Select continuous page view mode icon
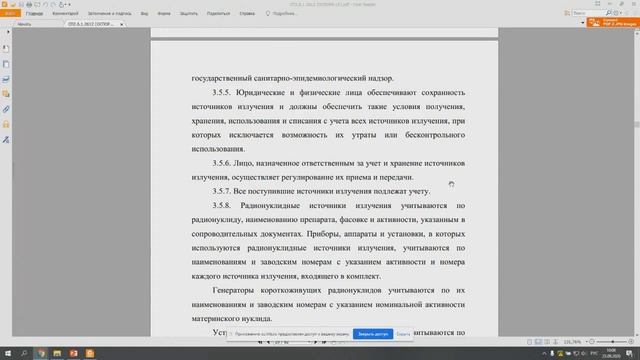The image size is (640, 360). click(x=538, y=342)
